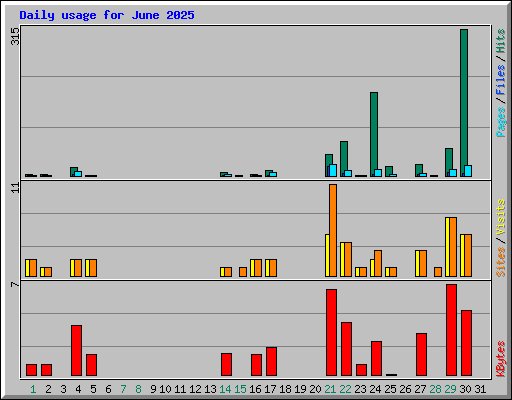Click green day label 21 on the x-axis
Viewport: 512px width, 400px height.
[x=330, y=389]
